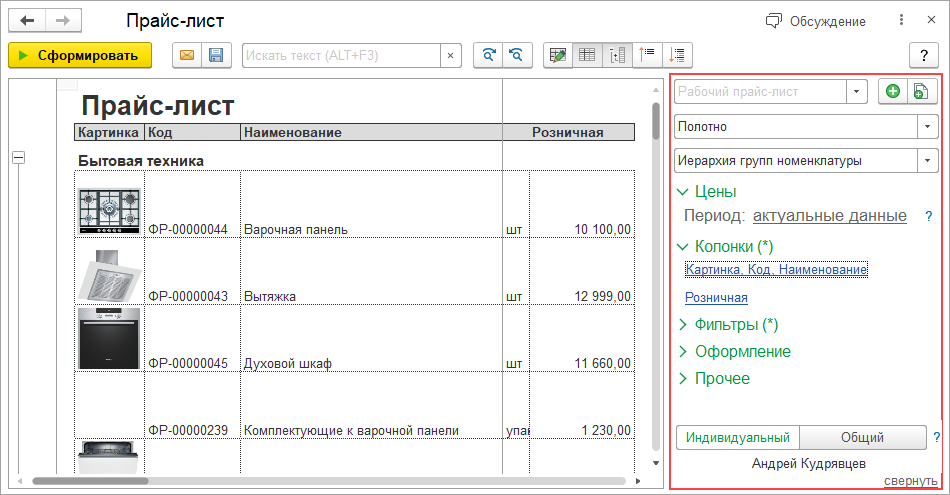This screenshot has height=495, width=950.
Task: Click the Варочная панель product image
Action: (109, 211)
